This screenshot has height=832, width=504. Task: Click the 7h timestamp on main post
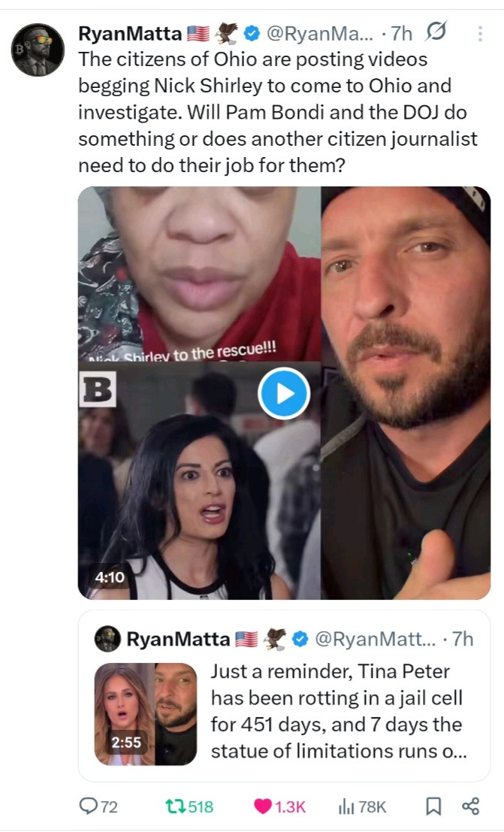point(402,33)
